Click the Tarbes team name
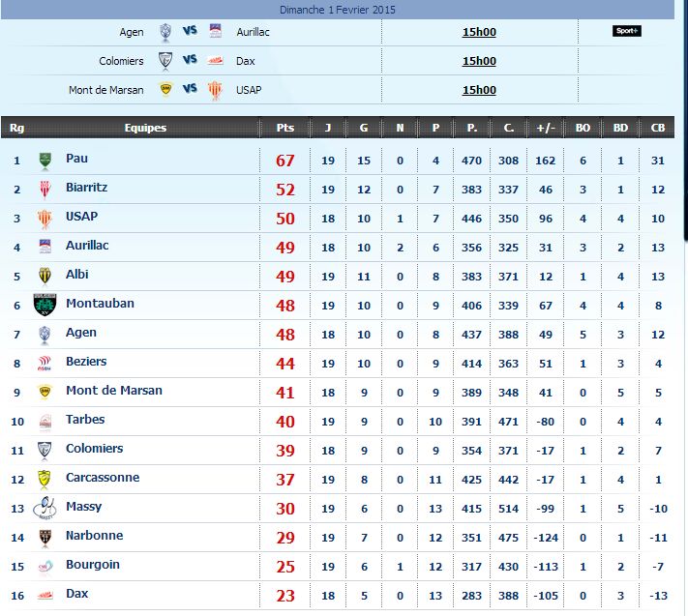688x616 pixels. click(85, 420)
